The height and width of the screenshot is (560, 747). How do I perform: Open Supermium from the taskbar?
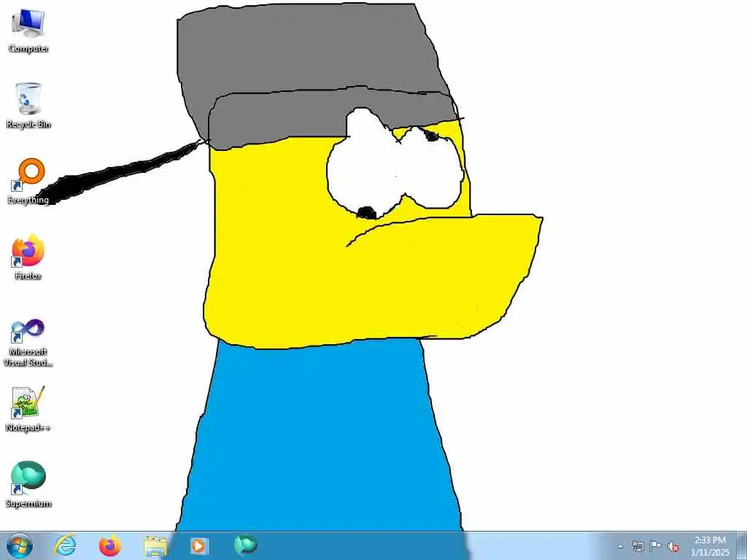click(x=246, y=545)
